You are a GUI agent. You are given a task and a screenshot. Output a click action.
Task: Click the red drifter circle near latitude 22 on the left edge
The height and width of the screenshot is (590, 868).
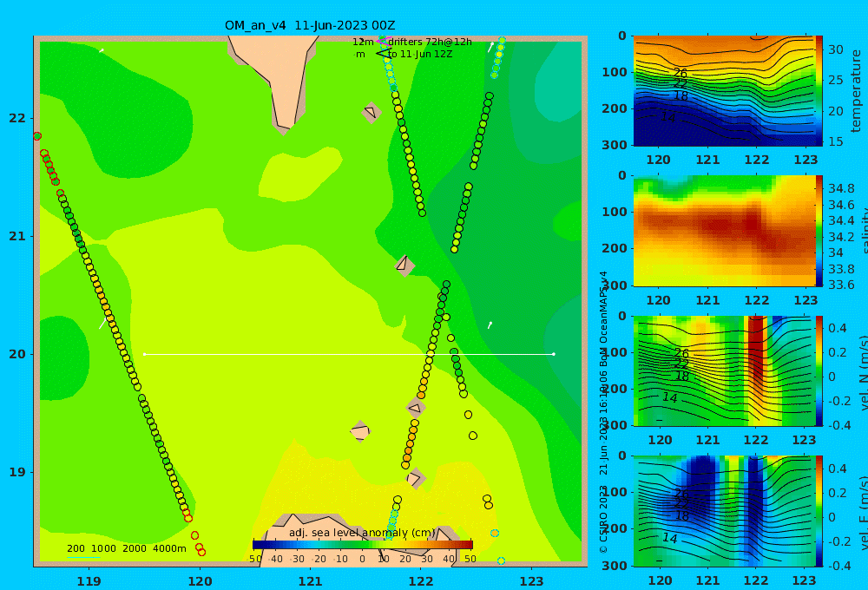tap(37, 136)
